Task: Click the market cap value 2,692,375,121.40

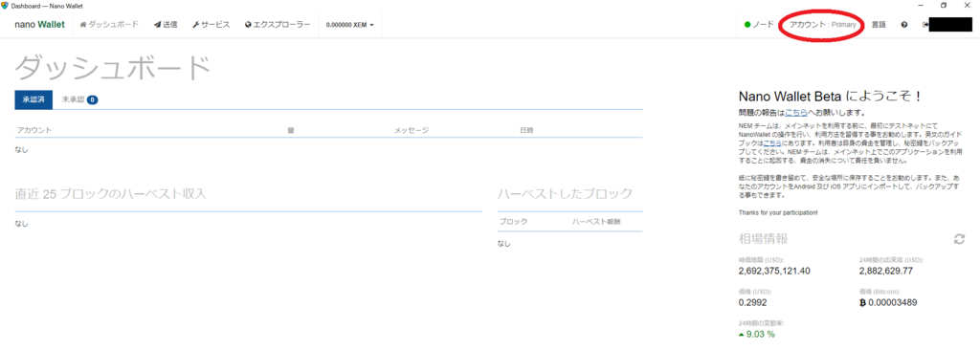Action: 774,271
